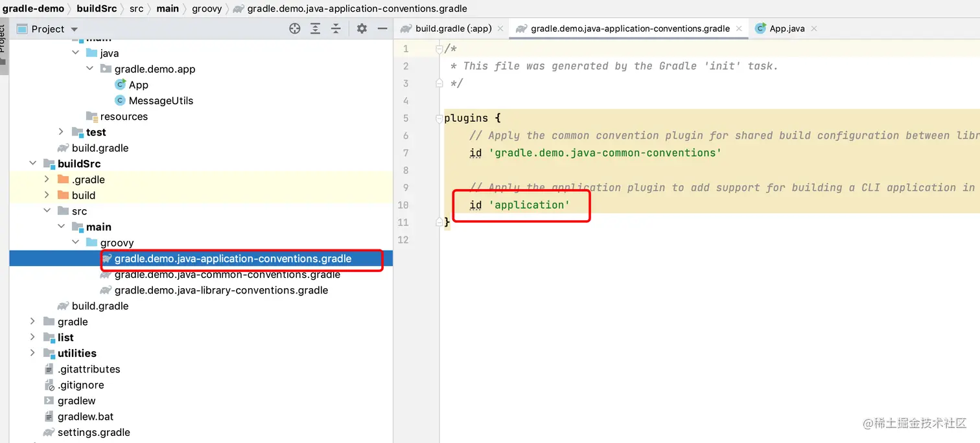The image size is (980, 443).
Task: Click groovy in breadcrumb bar
Action: [207, 8]
